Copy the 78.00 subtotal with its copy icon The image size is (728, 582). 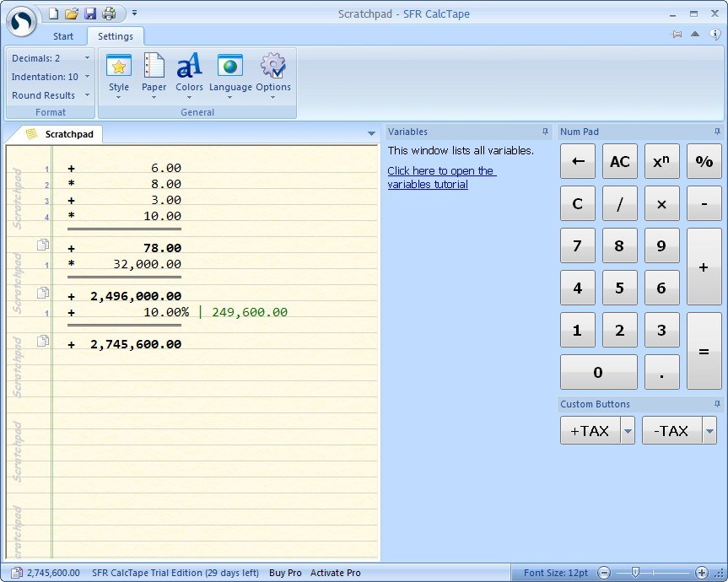click(x=43, y=244)
